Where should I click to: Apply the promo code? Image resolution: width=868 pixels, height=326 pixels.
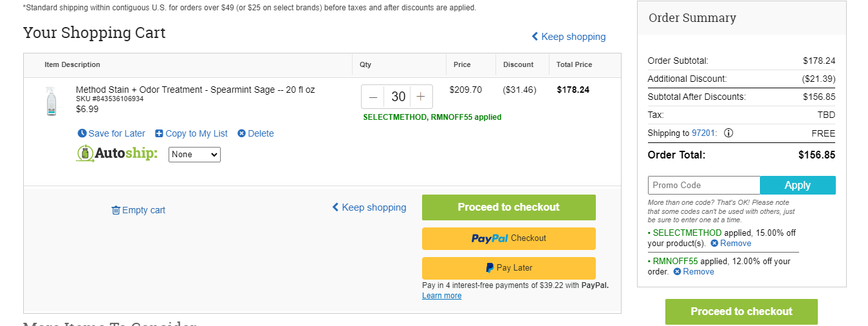tap(798, 186)
